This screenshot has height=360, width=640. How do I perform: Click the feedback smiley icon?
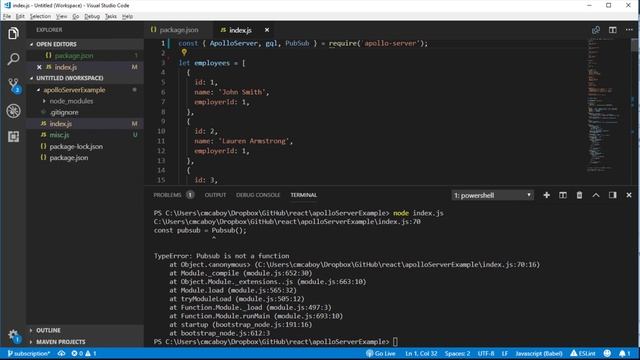[607, 353]
